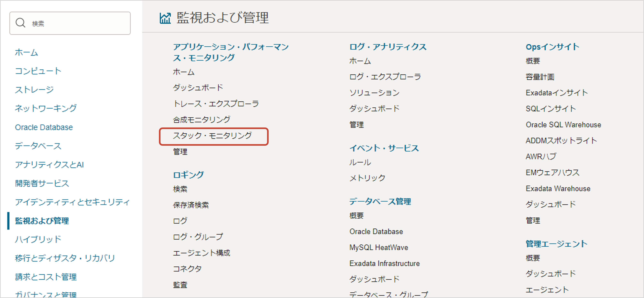Screen dimensions: 644x298
Task: Open アナリティクスとAI sidebar category
Action: 50,165
